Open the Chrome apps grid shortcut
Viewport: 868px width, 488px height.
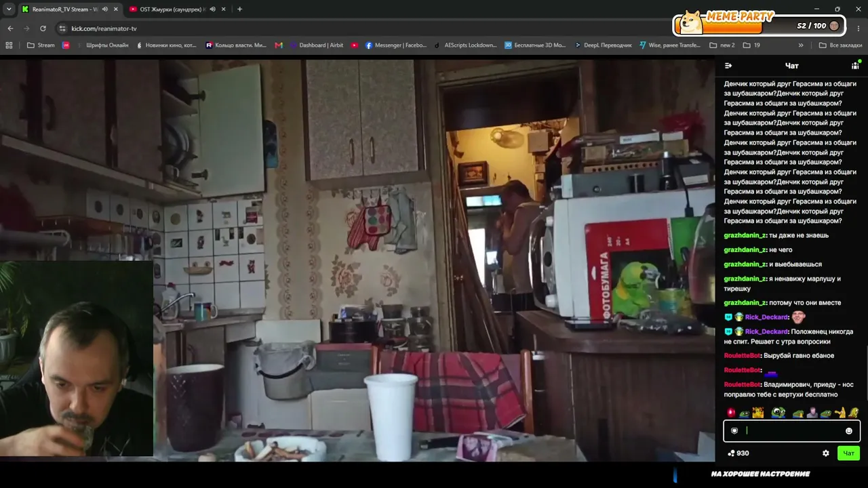click(9, 45)
